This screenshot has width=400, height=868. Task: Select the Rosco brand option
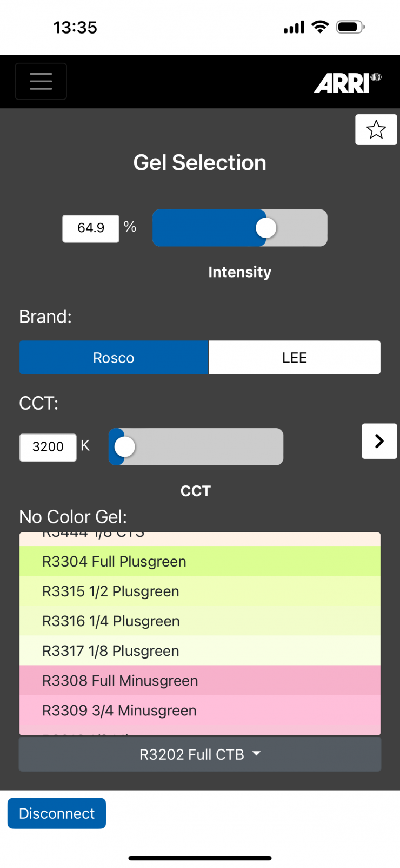pos(114,358)
